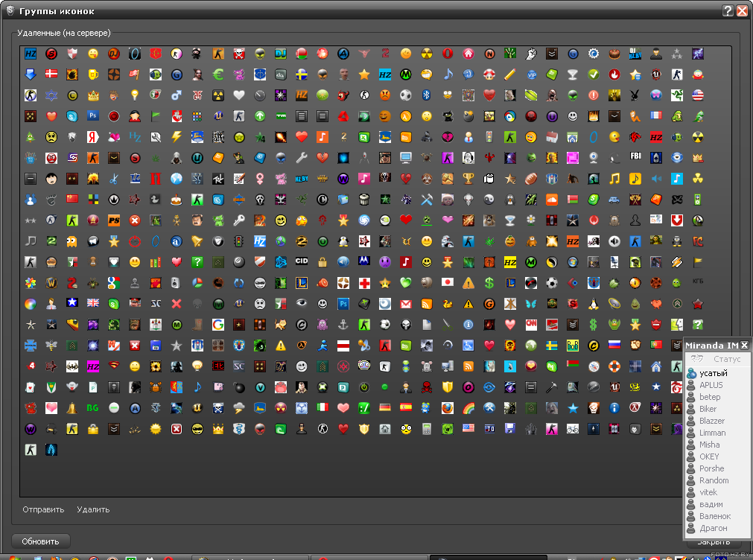Screen dimensions: 753x560
Task: Select contact Limman in Miranda IM
Action: pos(712,433)
